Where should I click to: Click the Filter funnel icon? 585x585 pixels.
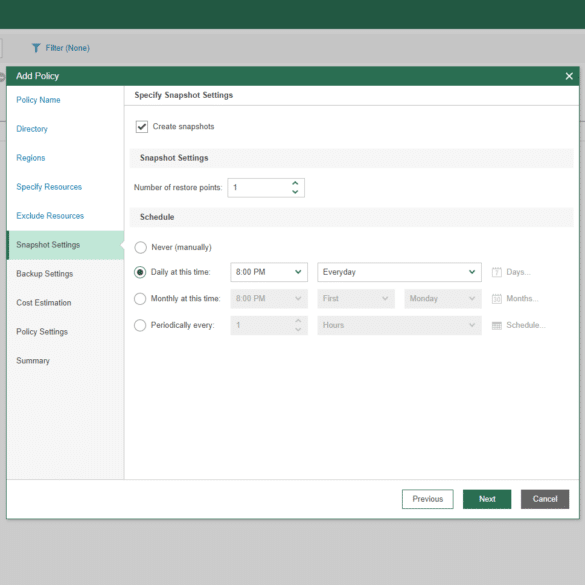click(36, 48)
